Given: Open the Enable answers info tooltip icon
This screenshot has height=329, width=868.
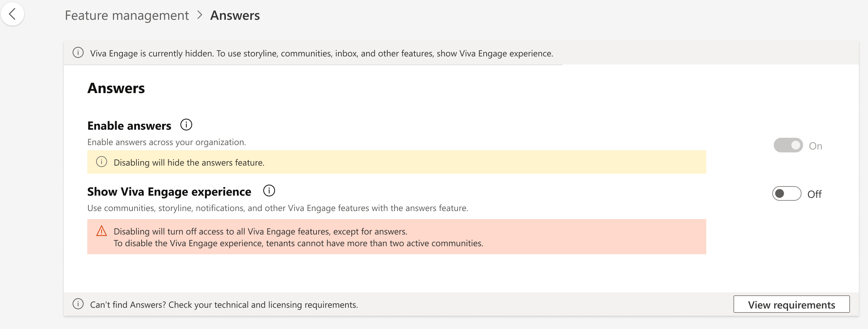Looking at the screenshot, I should [186, 125].
